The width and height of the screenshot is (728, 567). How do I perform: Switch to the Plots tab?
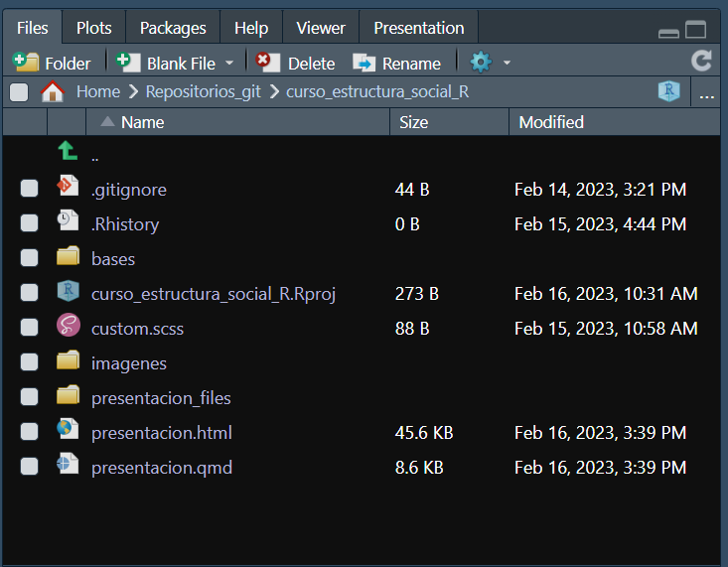coord(94,28)
